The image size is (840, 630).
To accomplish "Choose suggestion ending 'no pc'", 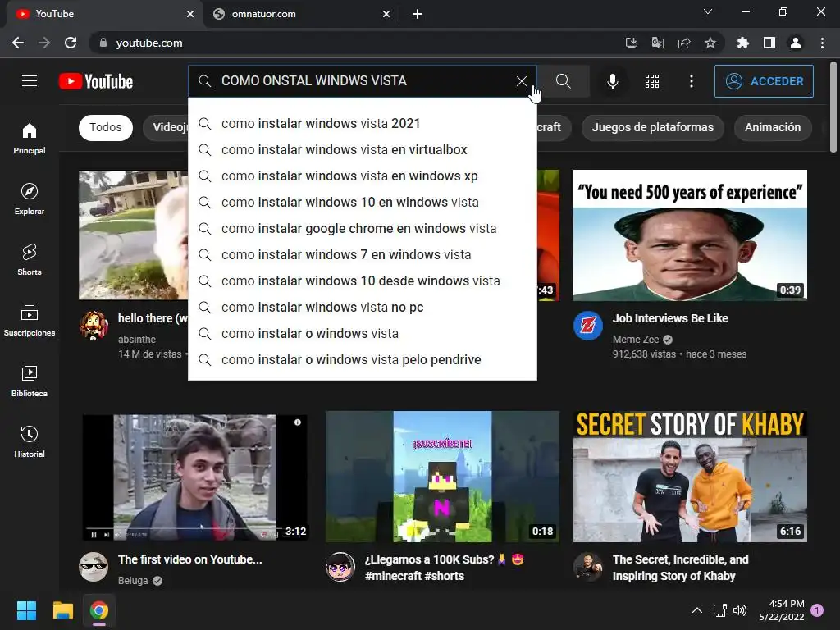I will (362, 307).
